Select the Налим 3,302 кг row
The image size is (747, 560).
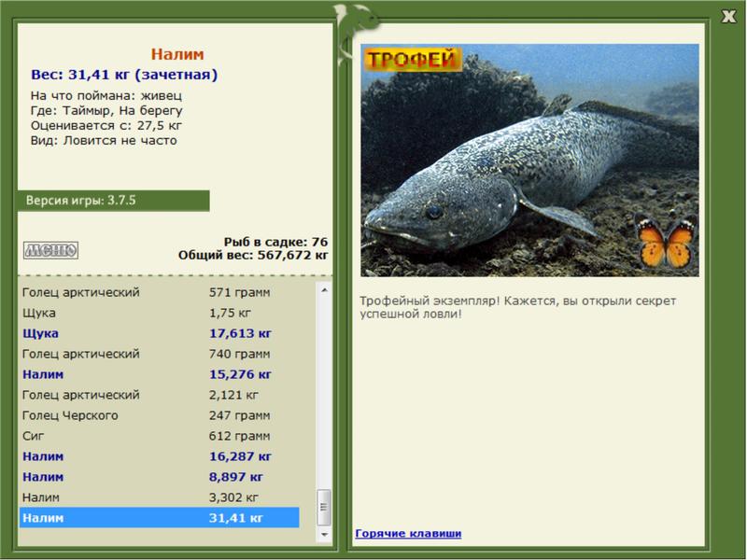(160, 497)
